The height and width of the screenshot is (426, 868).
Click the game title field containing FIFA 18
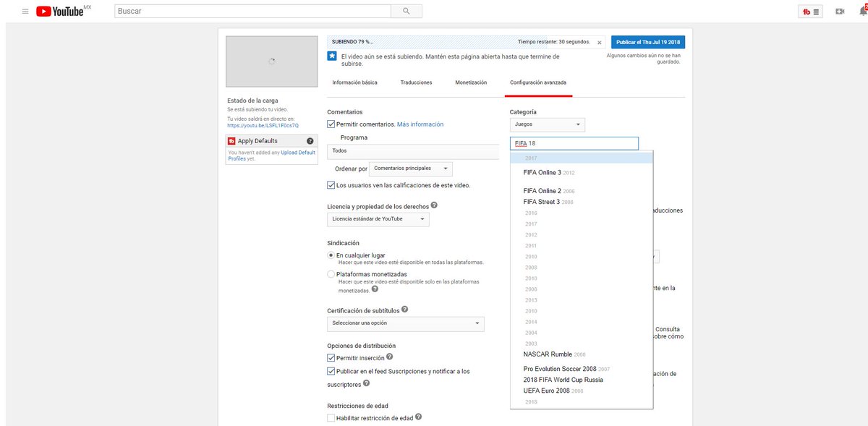tap(574, 143)
